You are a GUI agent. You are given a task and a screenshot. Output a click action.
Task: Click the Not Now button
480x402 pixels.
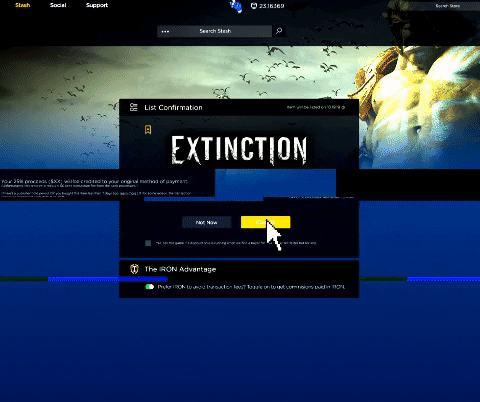pos(207,222)
